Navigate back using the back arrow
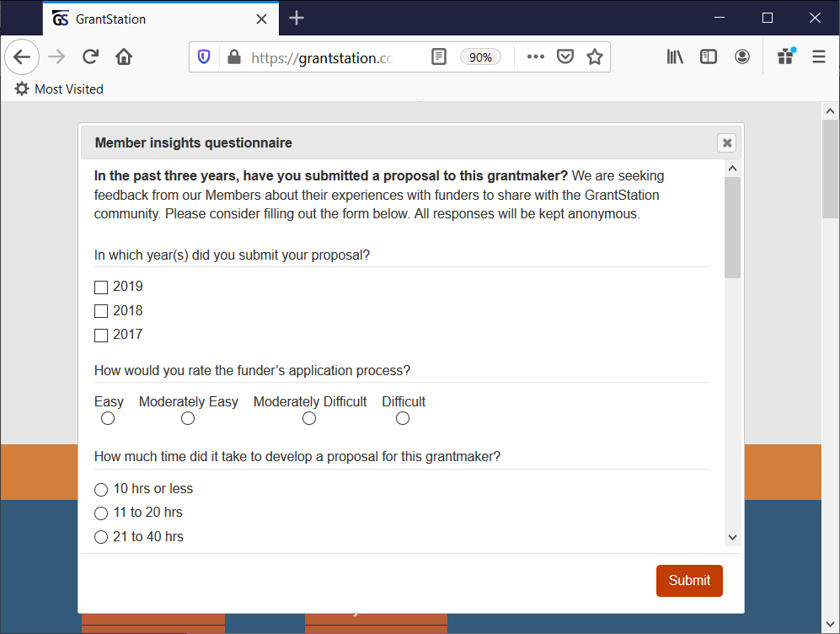 point(22,56)
